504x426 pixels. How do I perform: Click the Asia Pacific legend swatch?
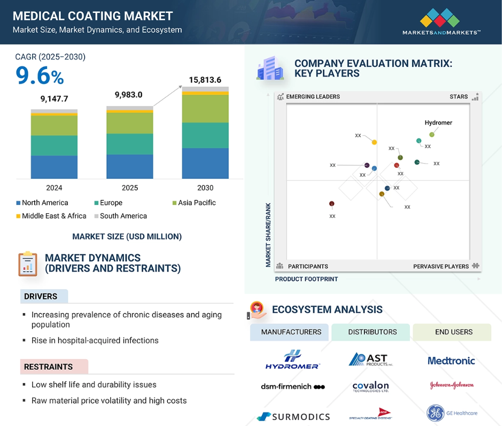click(x=175, y=203)
